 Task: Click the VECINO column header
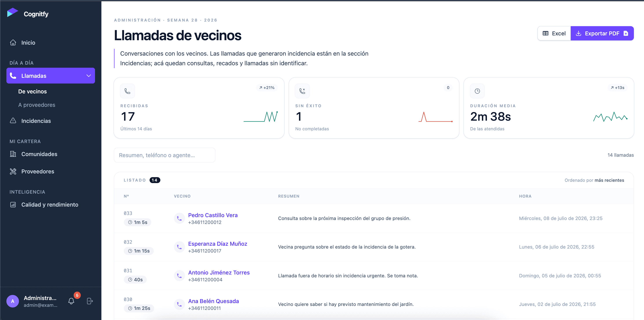[x=182, y=196]
